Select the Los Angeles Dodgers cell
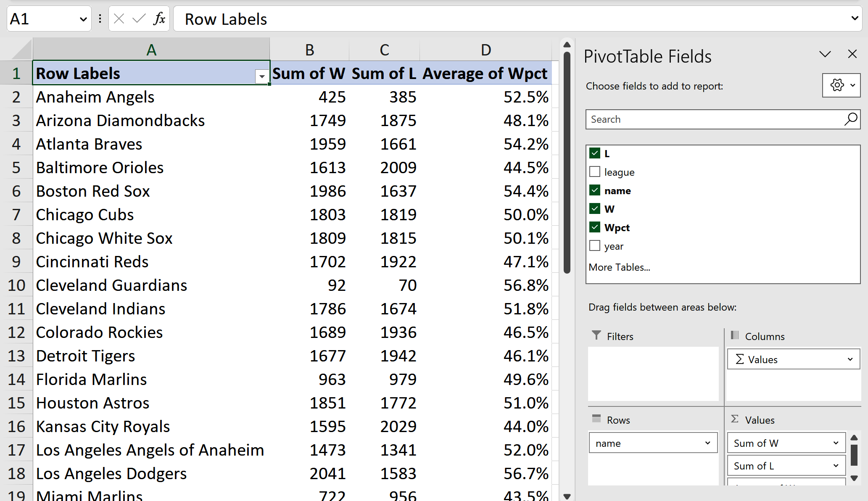The width and height of the screenshot is (868, 501). click(151, 474)
